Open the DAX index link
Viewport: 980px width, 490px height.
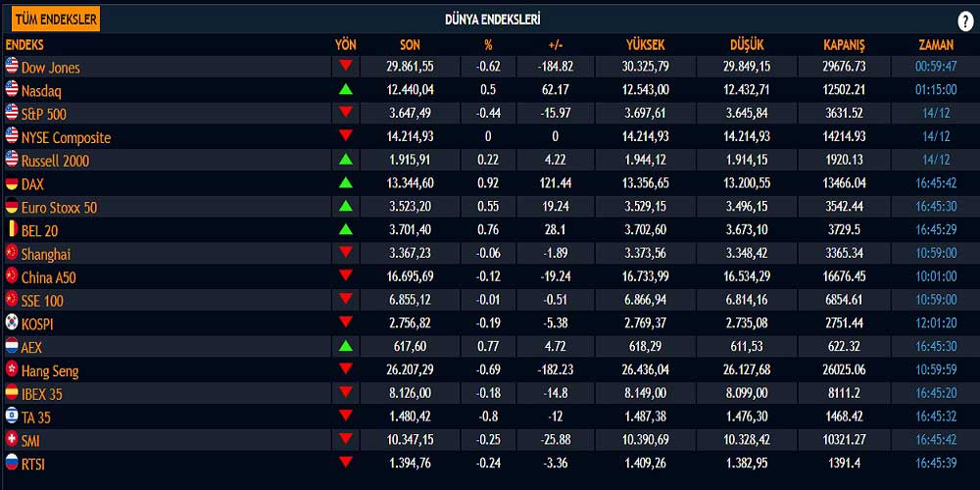point(32,184)
